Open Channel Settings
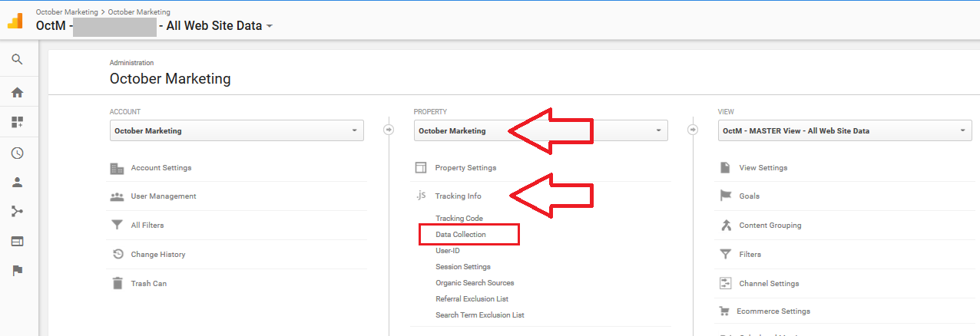The image size is (980, 336). 769,284
